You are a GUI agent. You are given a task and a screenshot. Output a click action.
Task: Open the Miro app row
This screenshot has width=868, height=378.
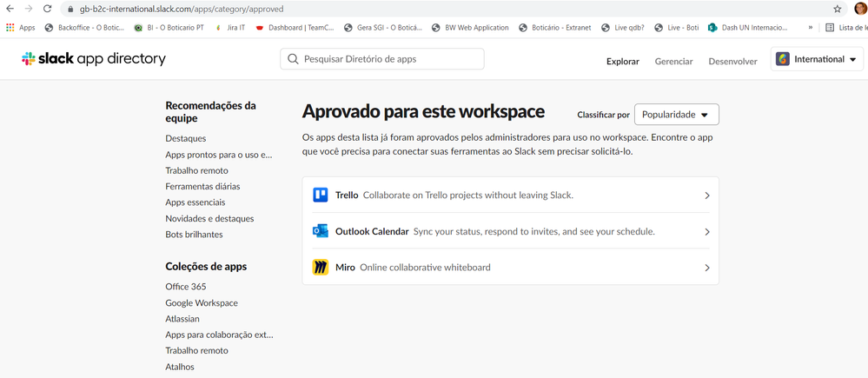(510, 268)
